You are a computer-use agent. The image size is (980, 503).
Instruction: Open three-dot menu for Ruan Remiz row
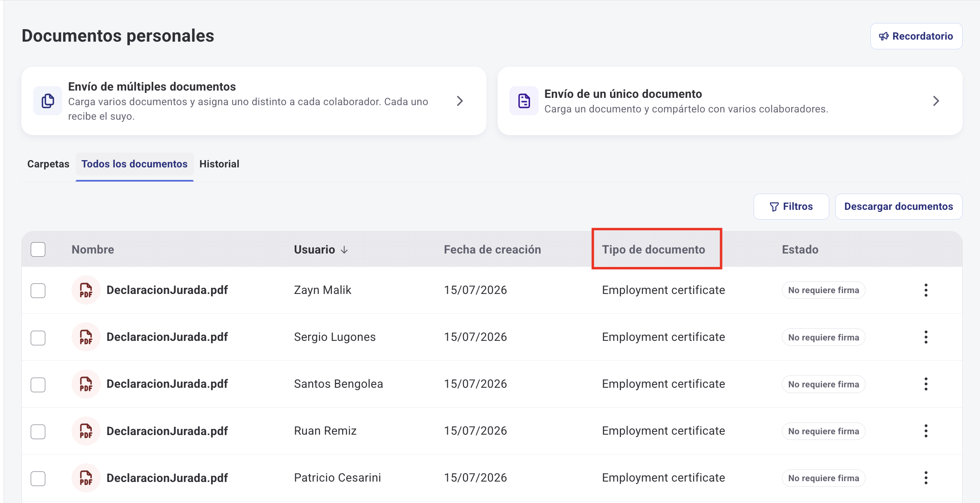[926, 431]
